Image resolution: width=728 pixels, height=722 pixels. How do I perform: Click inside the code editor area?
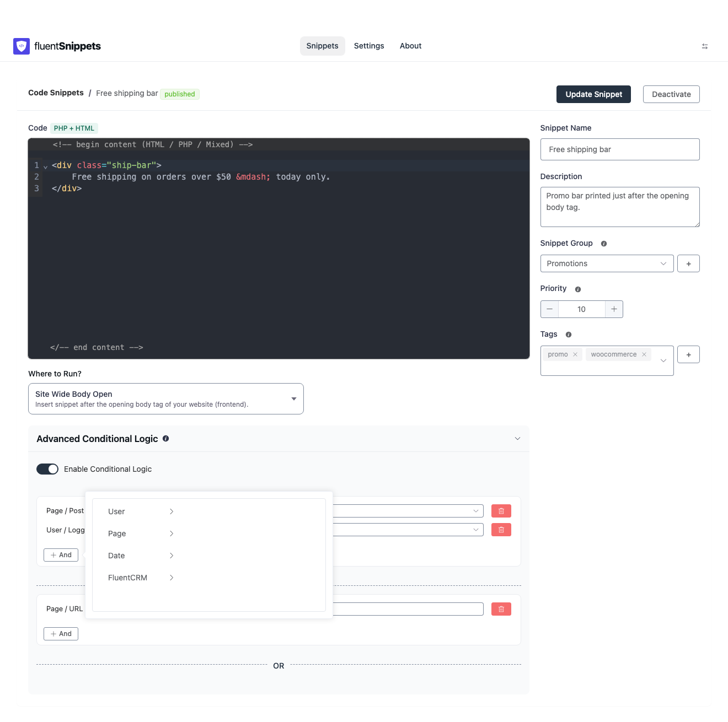point(279,249)
